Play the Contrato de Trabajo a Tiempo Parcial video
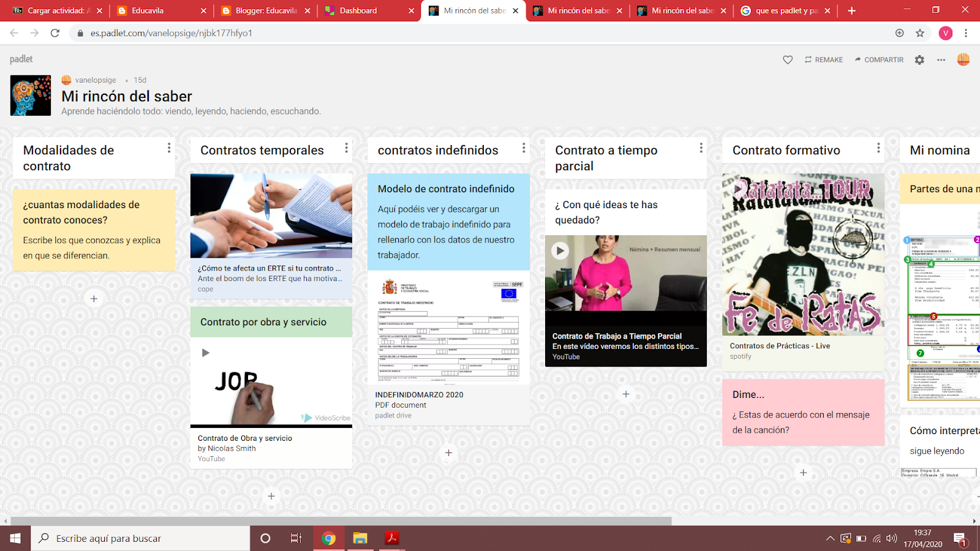Image resolution: width=980 pixels, height=551 pixels. click(x=559, y=250)
